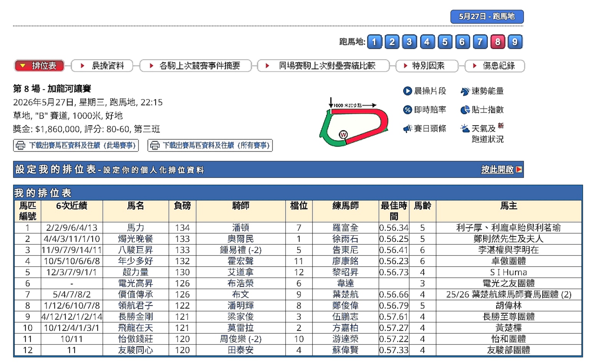The image size is (599, 364).
Task: Open the 貼士指數 link text
Action: 487,110
